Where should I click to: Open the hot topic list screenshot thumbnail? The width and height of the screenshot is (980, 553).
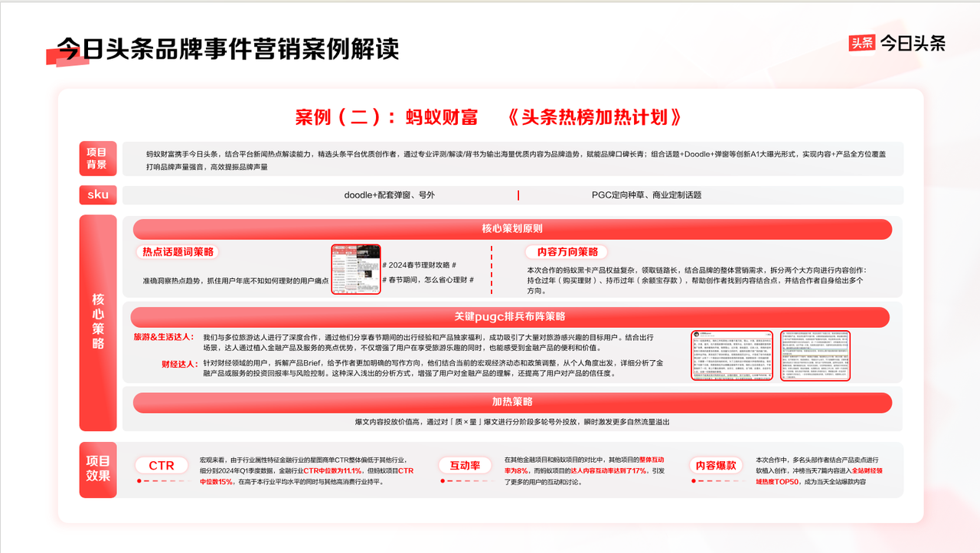[356, 270]
